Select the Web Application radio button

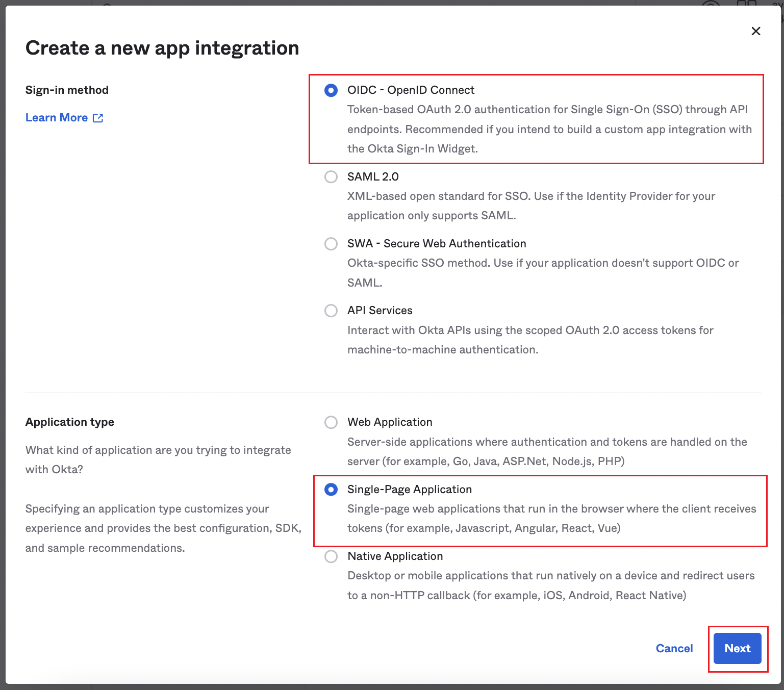tap(331, 422)
